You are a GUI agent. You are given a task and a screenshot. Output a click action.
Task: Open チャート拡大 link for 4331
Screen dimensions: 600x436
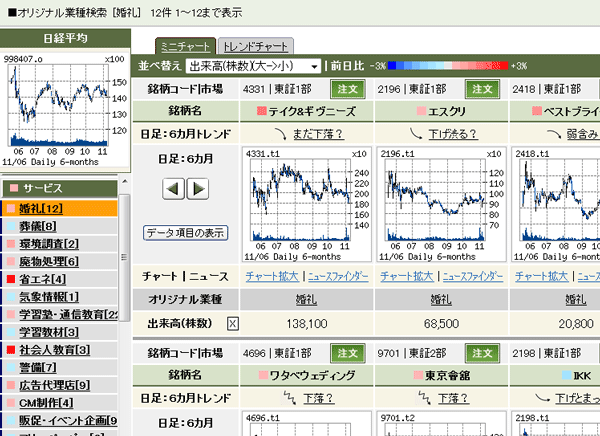click(272, 276)
